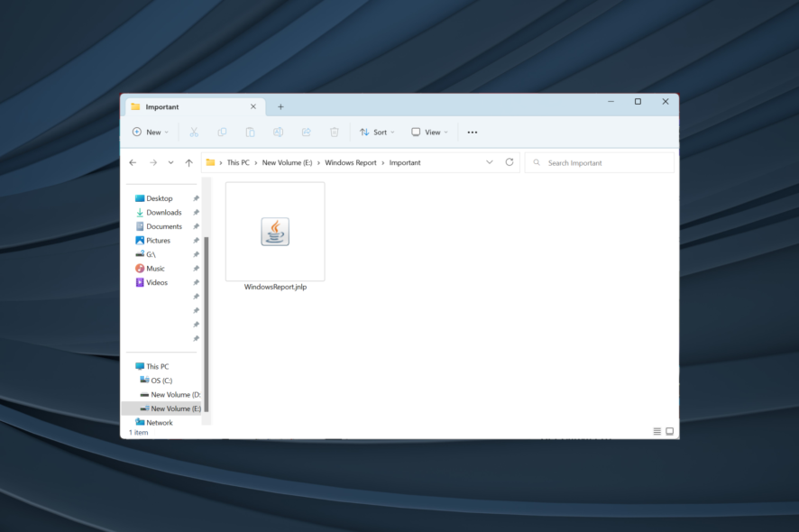Select the Rename icon in the toolbar
The image size is (799, 532).
pyautogui.click(x=278, y=132)
